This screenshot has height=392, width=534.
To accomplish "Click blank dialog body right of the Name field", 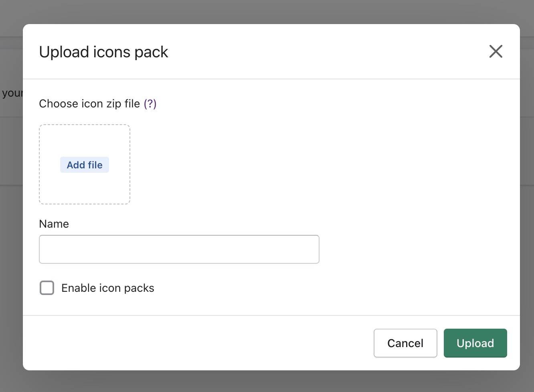I will pos(417,249).
